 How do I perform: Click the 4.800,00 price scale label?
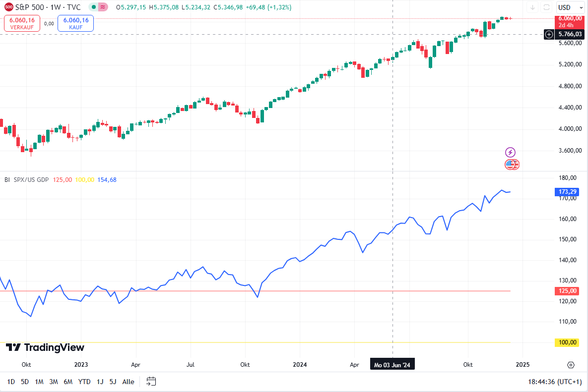pos(570,86)
